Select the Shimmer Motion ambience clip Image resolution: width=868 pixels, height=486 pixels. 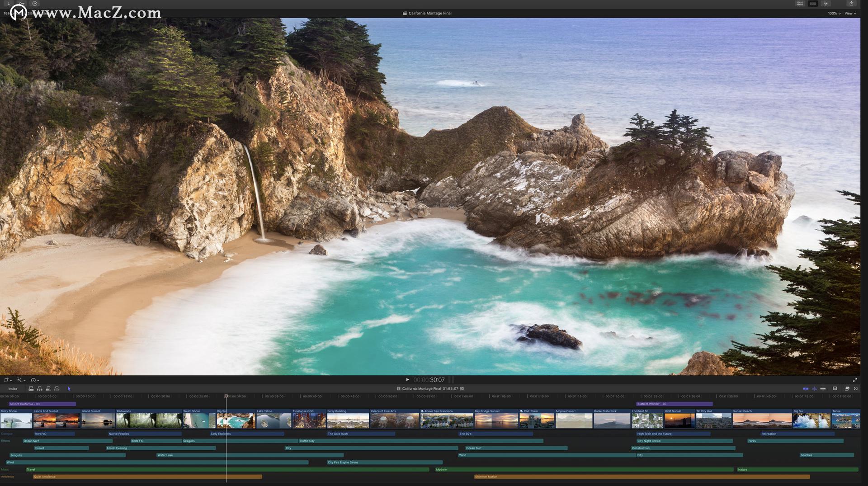coord(642,477)
